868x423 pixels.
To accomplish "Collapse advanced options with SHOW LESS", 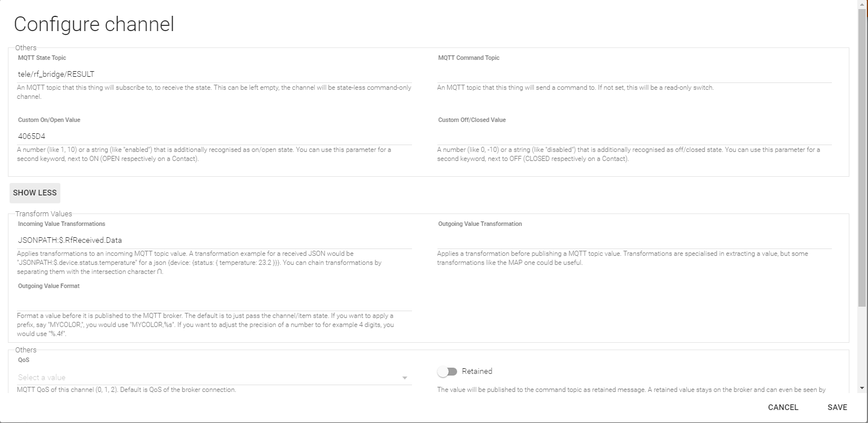I will point(35,193).
